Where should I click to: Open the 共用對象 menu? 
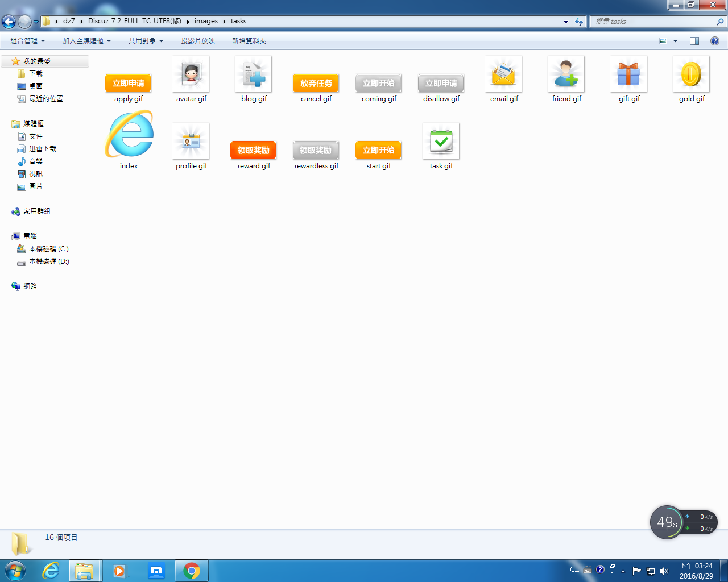coord(146,41)
